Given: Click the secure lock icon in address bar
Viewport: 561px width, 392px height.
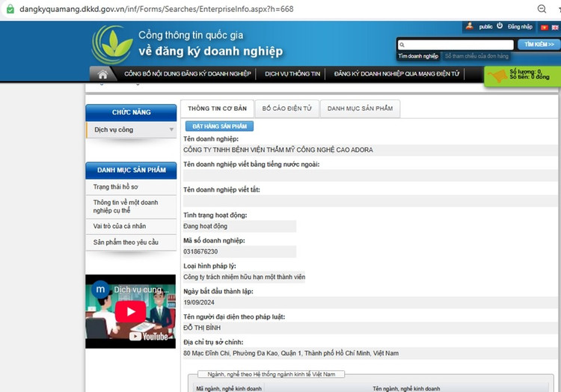Looking at the screenshot, I should click(10, 8).
